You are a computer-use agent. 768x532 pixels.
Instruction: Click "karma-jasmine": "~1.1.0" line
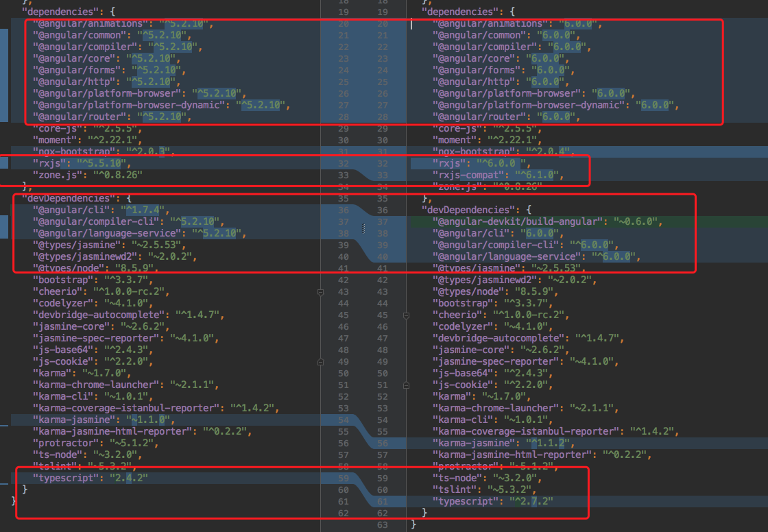[104, 420]
